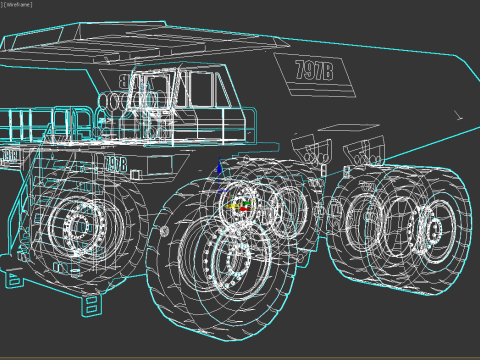Click the yellow plane handle of the gizmo
Viewport: 480px width, 360px height.
pyautogui.click(x=232, y=207)
